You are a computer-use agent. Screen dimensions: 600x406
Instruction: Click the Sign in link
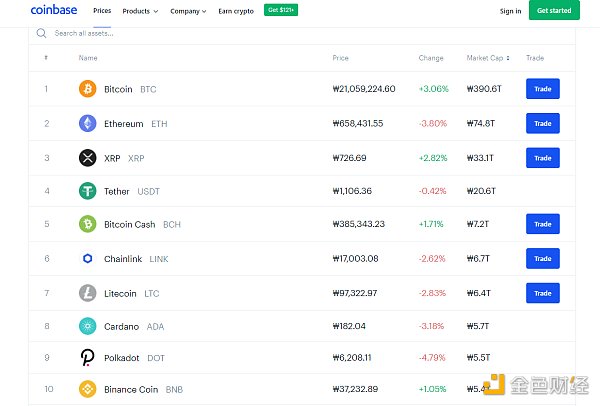(x=510, y=11)
